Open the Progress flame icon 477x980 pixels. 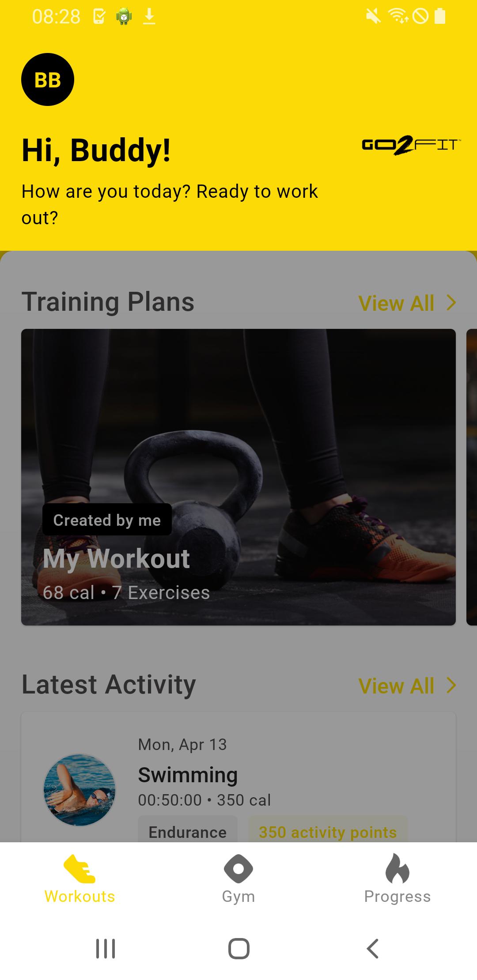click(x=397, y=868)
